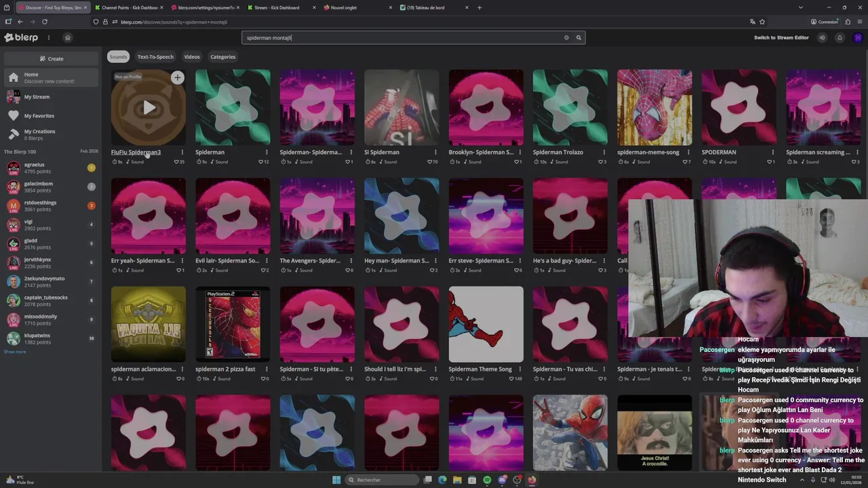
Task: Open options menu for spiderman-meme-song
Action: click(x=688, y=152)
